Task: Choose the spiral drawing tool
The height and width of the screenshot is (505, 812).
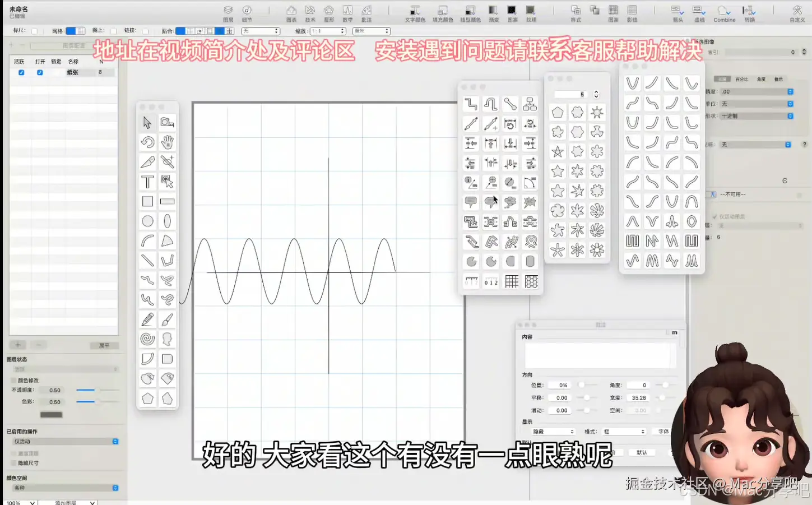Action: click(147, 339)
